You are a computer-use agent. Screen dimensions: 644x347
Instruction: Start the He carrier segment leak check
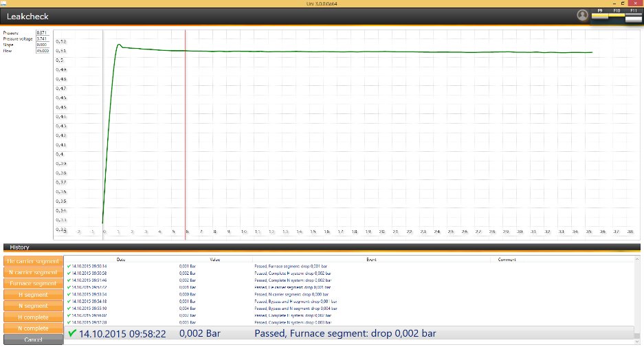33,261
